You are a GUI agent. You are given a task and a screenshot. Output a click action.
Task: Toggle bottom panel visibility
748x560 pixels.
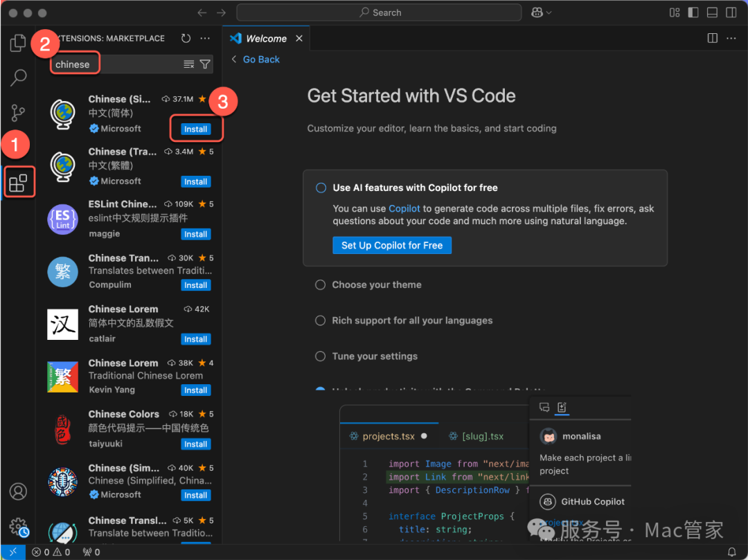click(x=712, y=13)
